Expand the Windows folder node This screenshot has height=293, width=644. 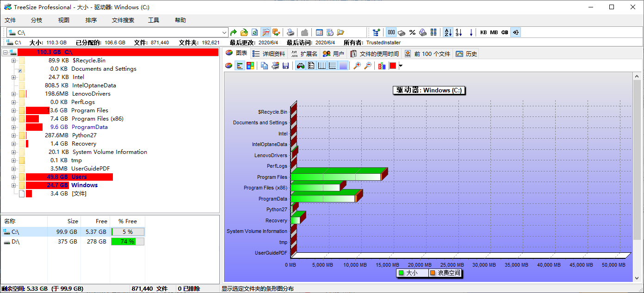pos(13,185)
